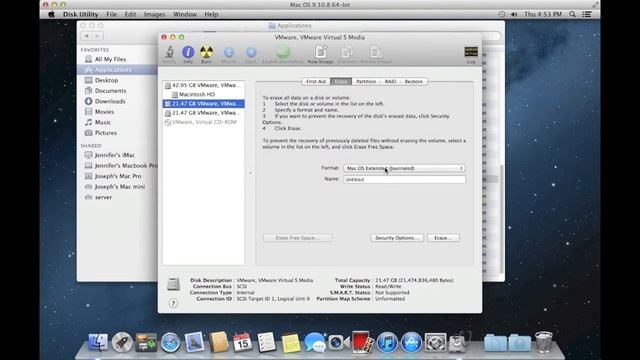Viewport: 640px width, 360px height.
Task: Open Calendar icon in the Dock
Action: tap(242, 342)
